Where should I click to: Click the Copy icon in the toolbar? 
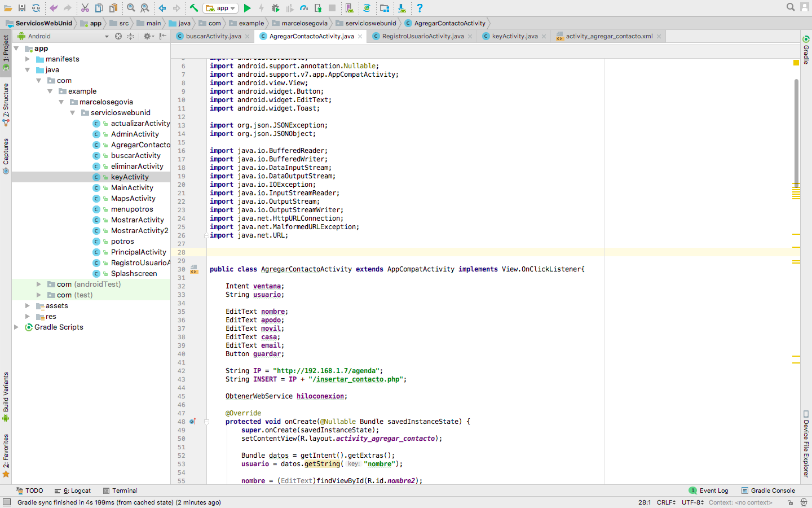click(99, 8)
